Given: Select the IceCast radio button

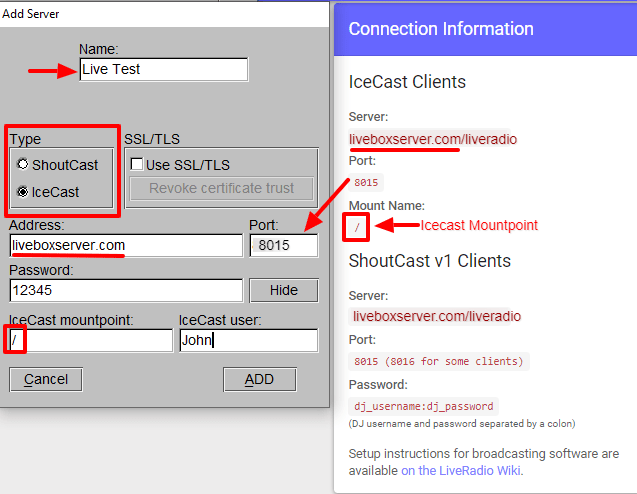Looking at the screenshot, I should pyautogui.click(x=23, y=191).
